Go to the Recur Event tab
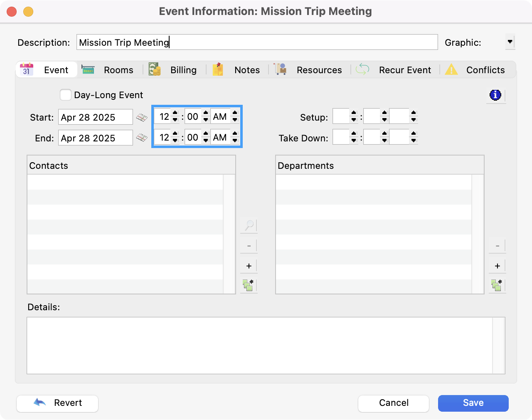The width and height of the screenshot is (532, 420). click(x=395, y=70)
